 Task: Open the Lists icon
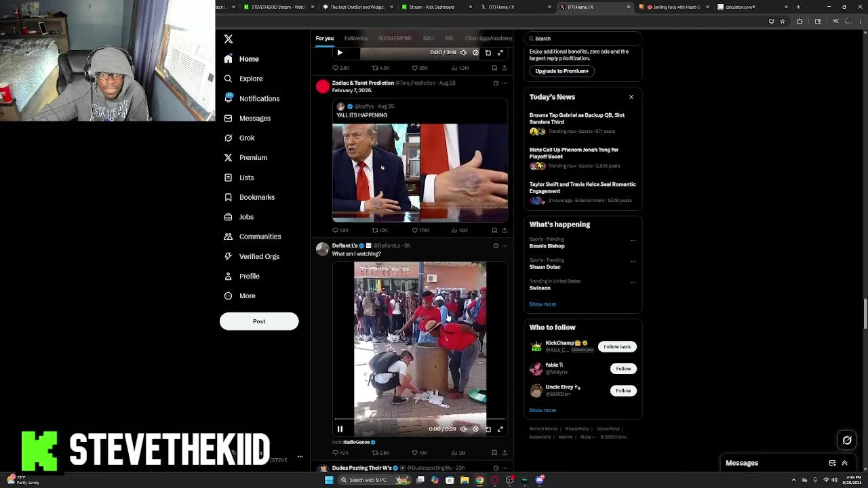tap(228, 178)
